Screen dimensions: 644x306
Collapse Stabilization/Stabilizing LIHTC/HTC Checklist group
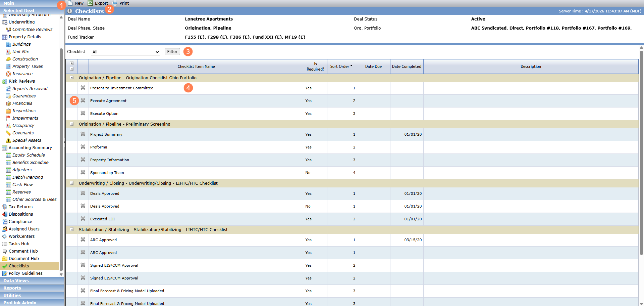click(72, 229)
